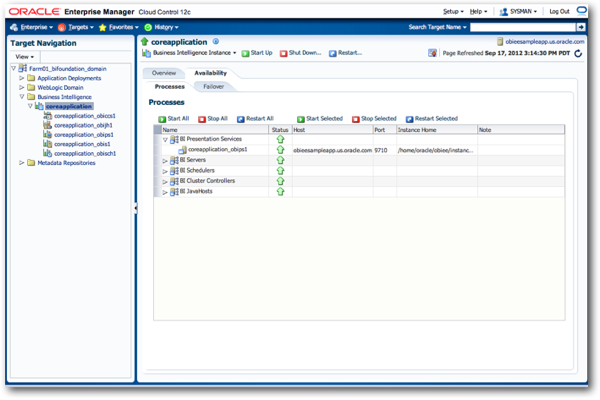Click the Oracle logo

(34, 11)
